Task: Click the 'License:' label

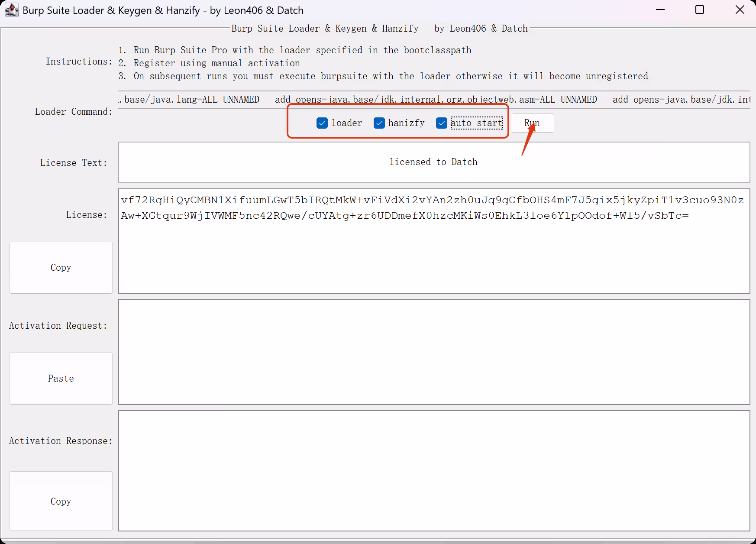Action: pos(87,215)
